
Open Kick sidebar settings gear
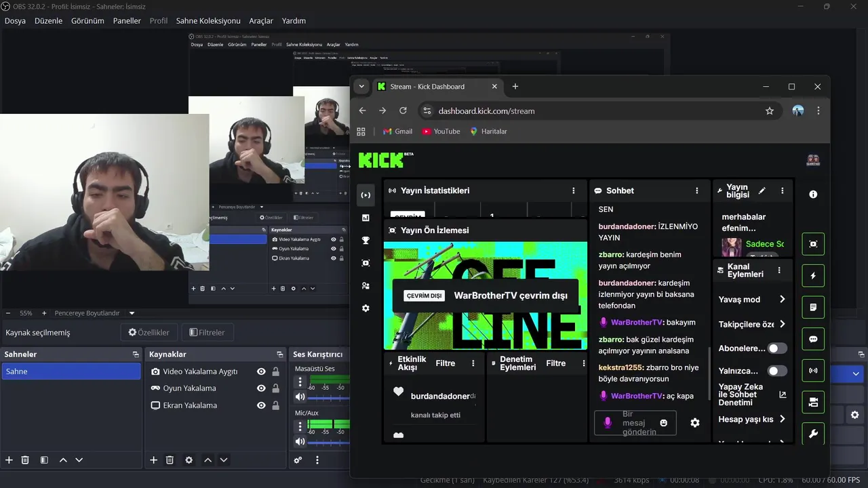pyautogui.click(x=366, y=308)
